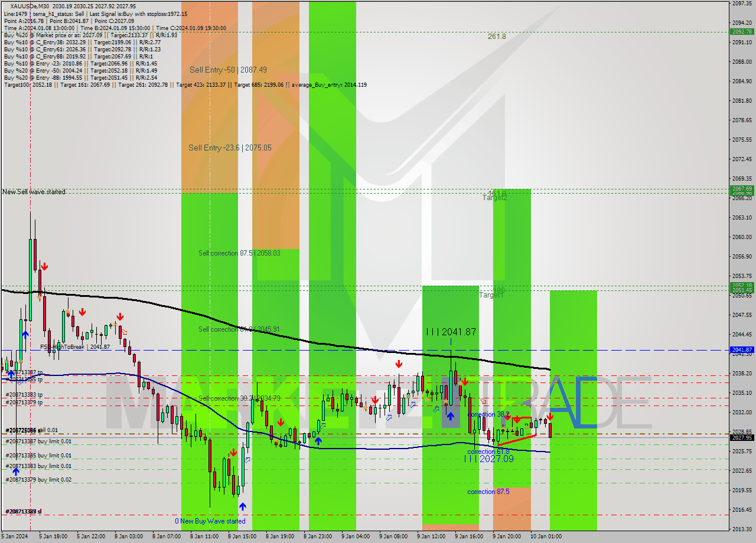Image resolution: width=756 pixels, height=543 pixels.
Task: Select the 'correction 61.8' blue label
Action: (x=488, y=452)
